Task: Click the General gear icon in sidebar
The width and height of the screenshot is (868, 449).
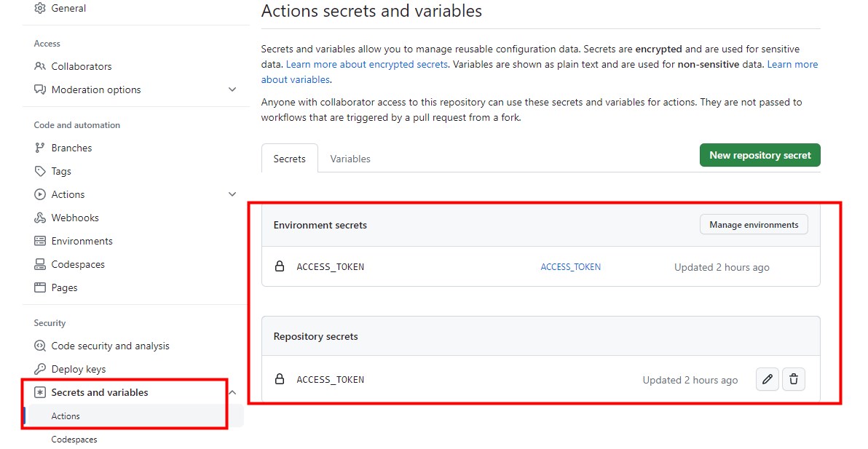Action: click(x=40, y=8)
